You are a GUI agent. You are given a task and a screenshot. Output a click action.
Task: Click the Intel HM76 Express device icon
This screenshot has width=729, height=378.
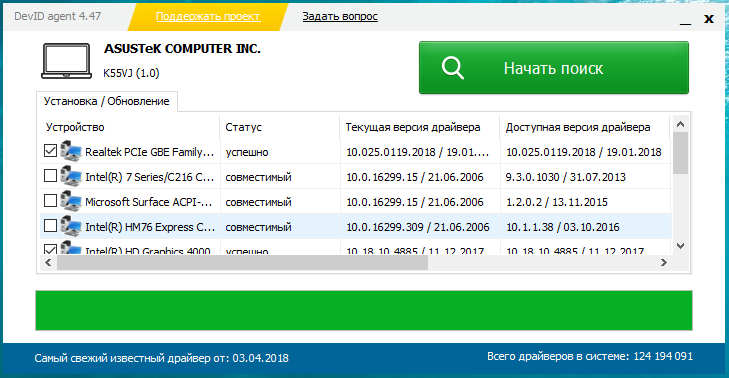pyautogui.click(x=71, y=226)
